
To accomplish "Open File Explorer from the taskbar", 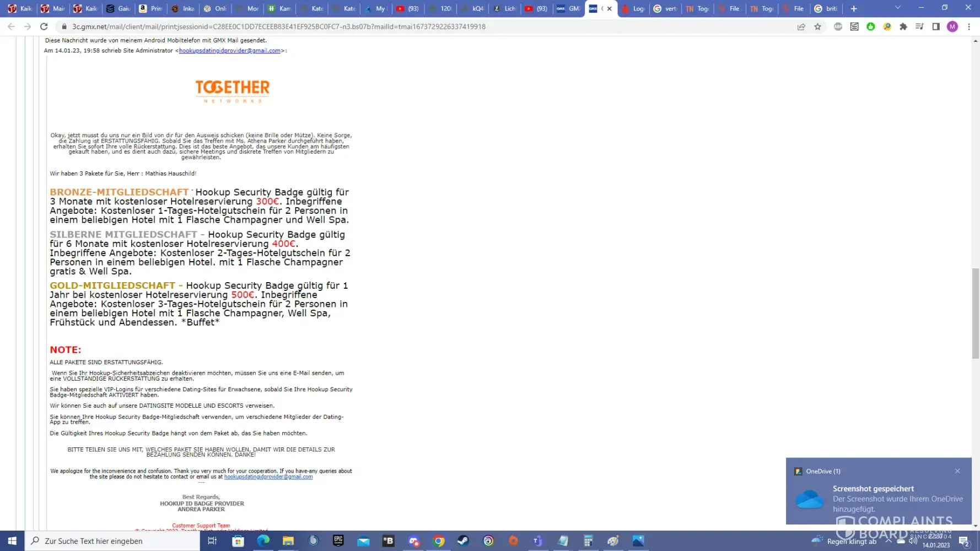I will tap(288, 541).
